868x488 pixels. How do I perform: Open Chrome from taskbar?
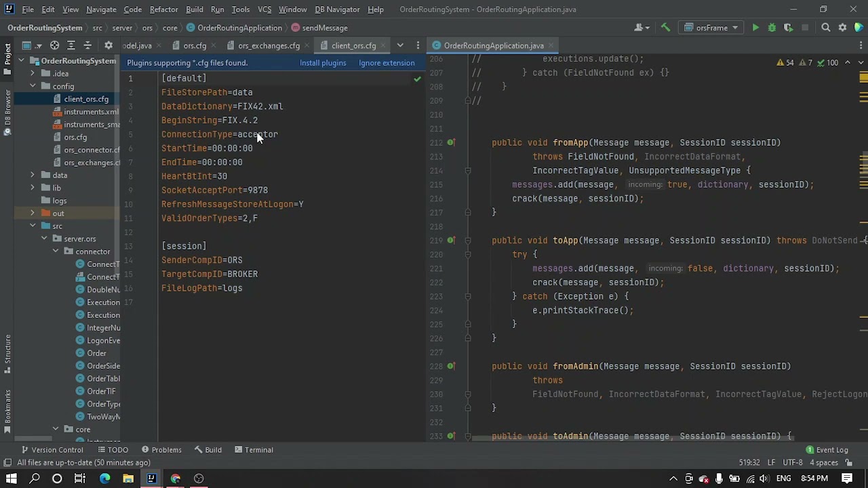click(x=176, y=479)
